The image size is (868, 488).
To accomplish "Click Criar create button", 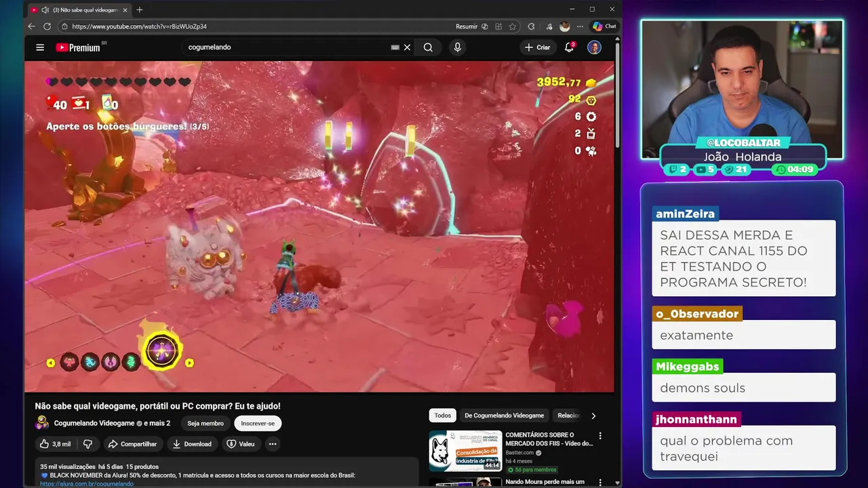I will (x=538, y=47).
